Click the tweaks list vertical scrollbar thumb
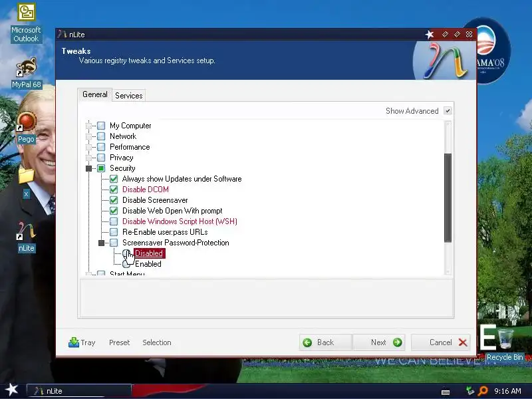This screenshot has height=399, width=532. (448, 198)
